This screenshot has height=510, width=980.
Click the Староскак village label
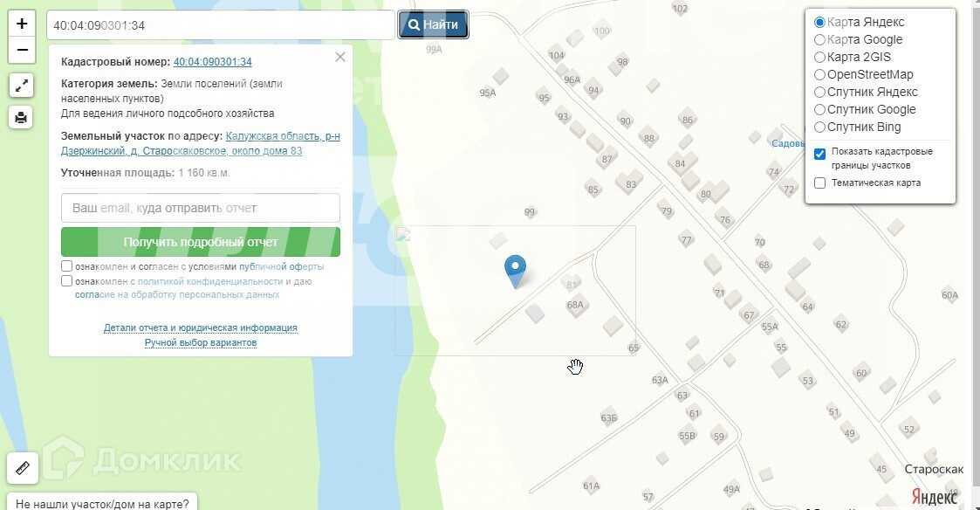pyautogui.click(x=934, y=469)
